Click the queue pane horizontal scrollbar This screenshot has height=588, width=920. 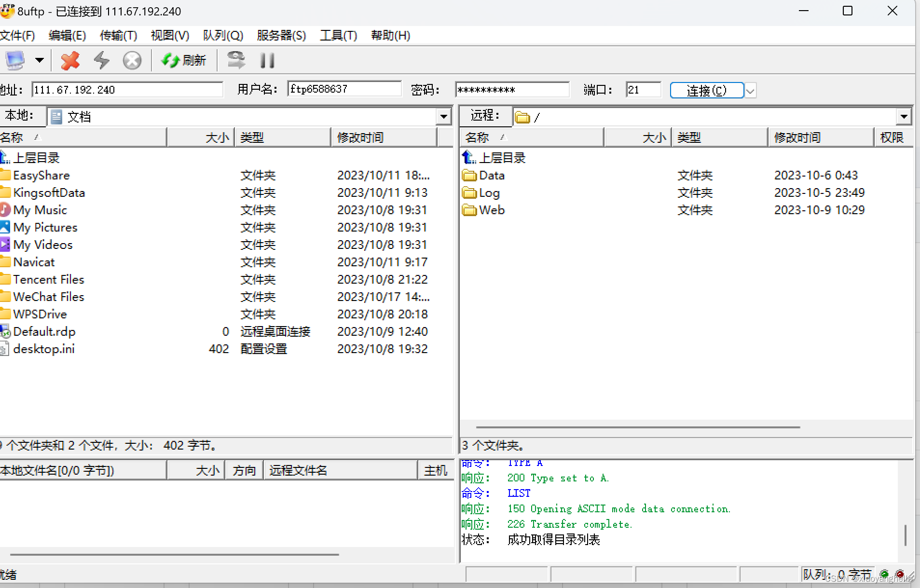[175, 555]
